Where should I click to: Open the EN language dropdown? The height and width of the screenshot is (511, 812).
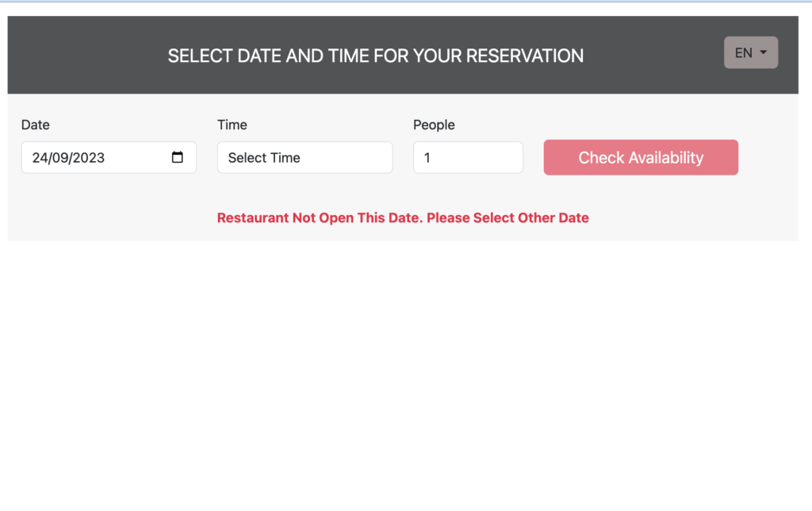750,52
